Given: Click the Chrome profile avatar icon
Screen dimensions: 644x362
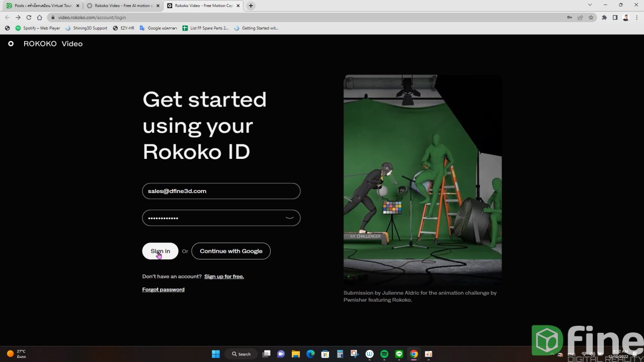Looking at the screenshot, I should [625, 17].
